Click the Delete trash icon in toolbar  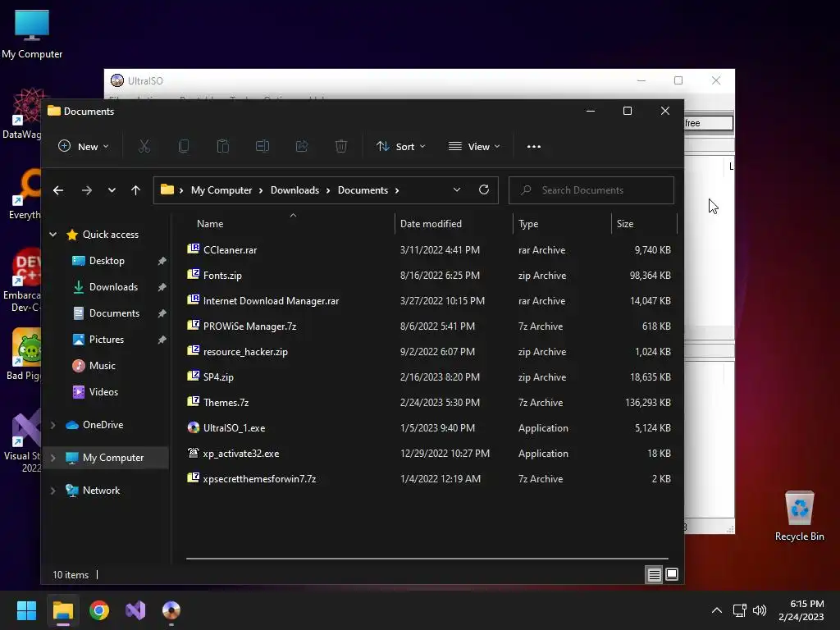tap(341, 146)
